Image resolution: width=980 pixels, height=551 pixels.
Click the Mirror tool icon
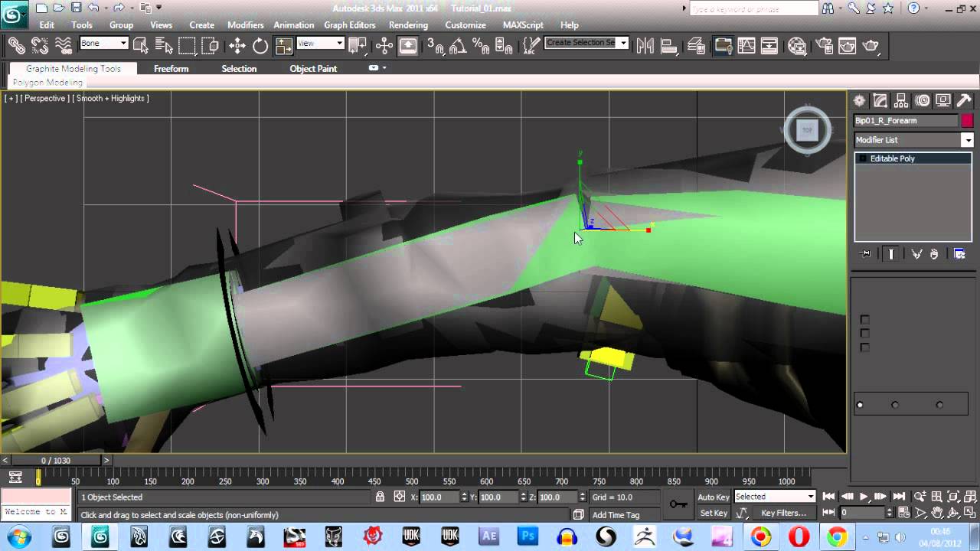tap(645, 46)
